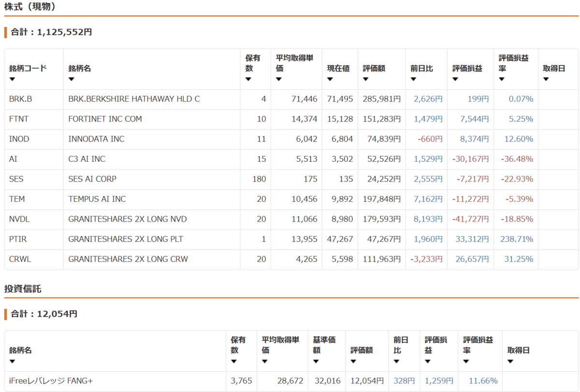The image size is (580, 392).
Task: Sort investment trusts by 評価損益率 arrow
Action: [x=466, y=362]
